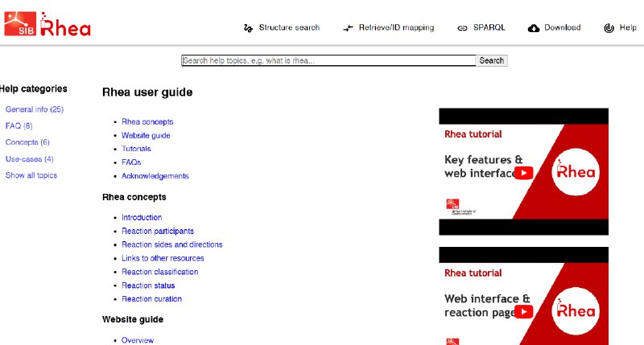Image resolution: width=644 pixels, height=345 pixels.
Task: Open the Reaction status topic
Action: point(148,285)
